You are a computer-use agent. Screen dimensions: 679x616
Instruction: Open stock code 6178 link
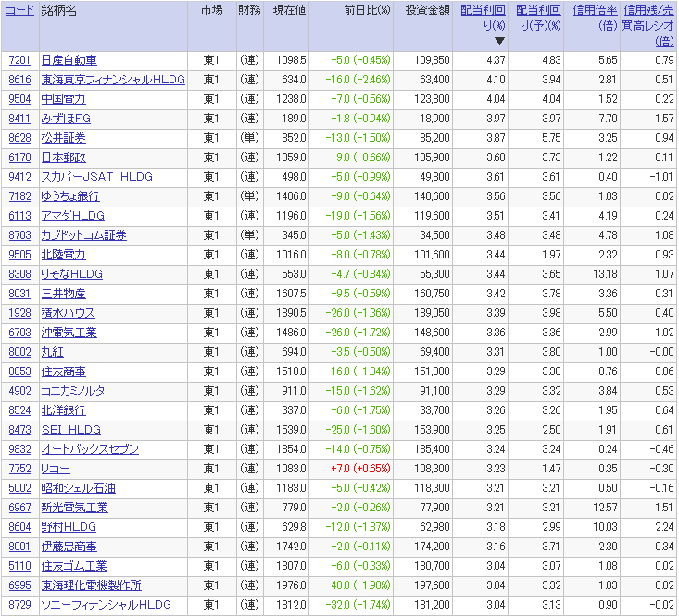(x=20, y=157)
